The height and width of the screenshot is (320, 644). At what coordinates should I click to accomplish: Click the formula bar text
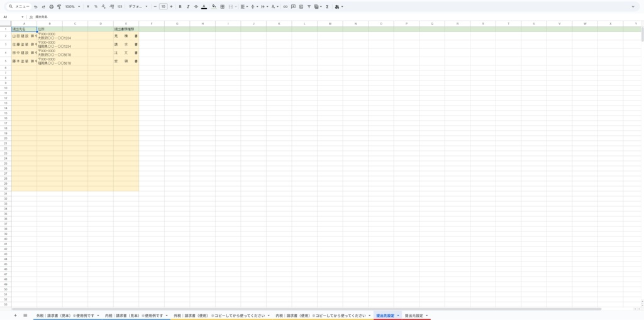coord(42,17)
